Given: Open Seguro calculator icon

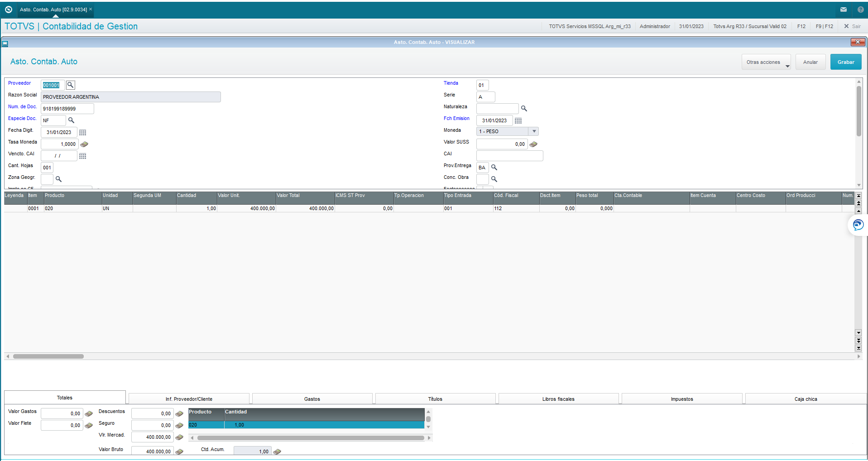Looking at the screenshot, I should tap(179, 425).
